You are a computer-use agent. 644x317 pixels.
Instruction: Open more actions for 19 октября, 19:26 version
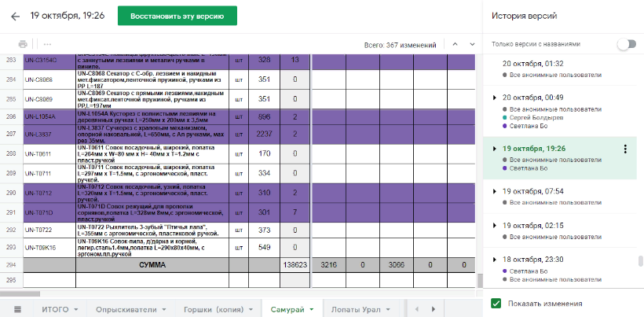(x=625, y=149)
